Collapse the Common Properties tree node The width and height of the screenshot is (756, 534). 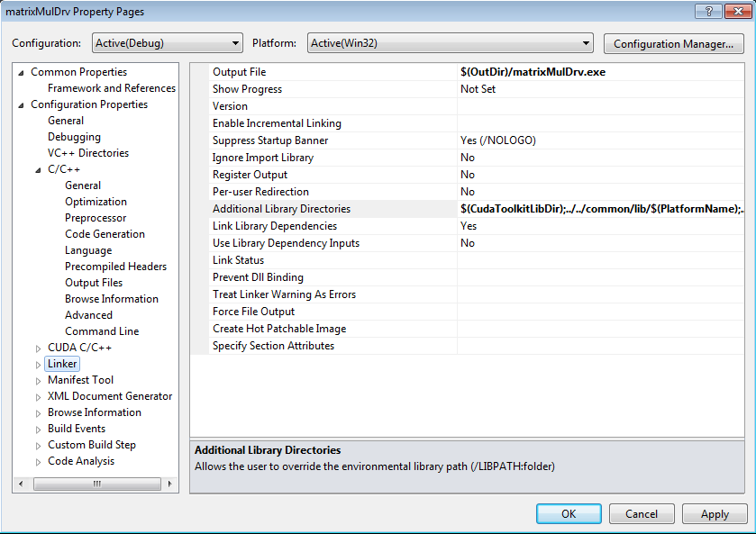click(x=22, y=72)
